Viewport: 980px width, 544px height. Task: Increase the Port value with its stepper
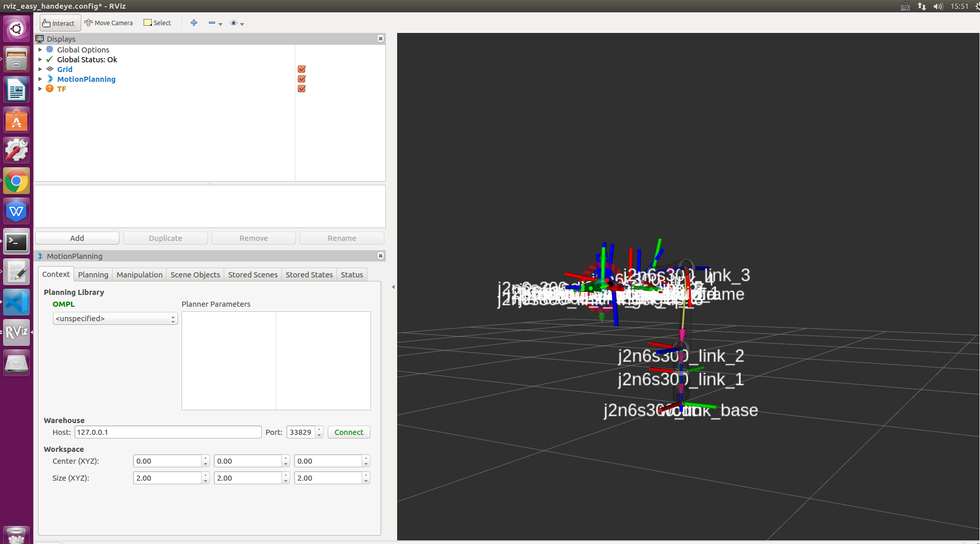coord(319,429)
